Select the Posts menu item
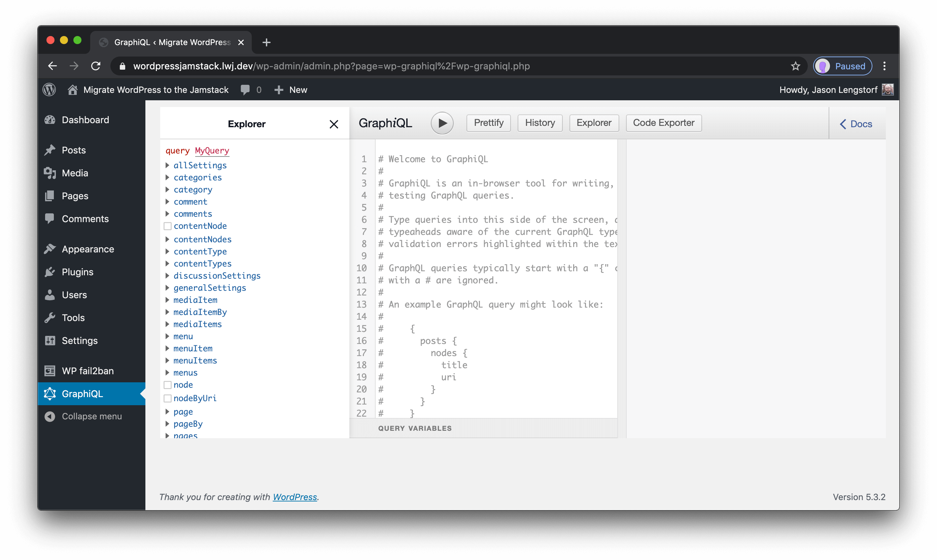Screen dimensions: 937x560 [x=74, y=150]
